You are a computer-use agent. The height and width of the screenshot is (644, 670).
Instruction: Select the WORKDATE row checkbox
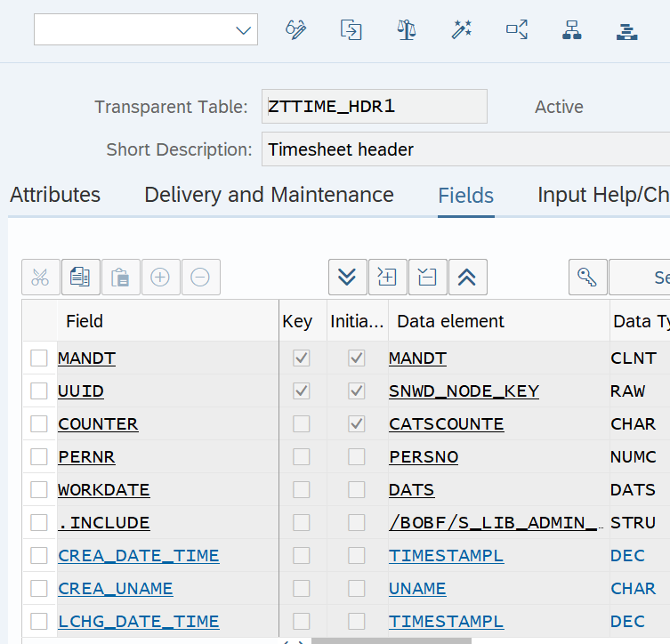pyautogui.click(x=39, y=489)
